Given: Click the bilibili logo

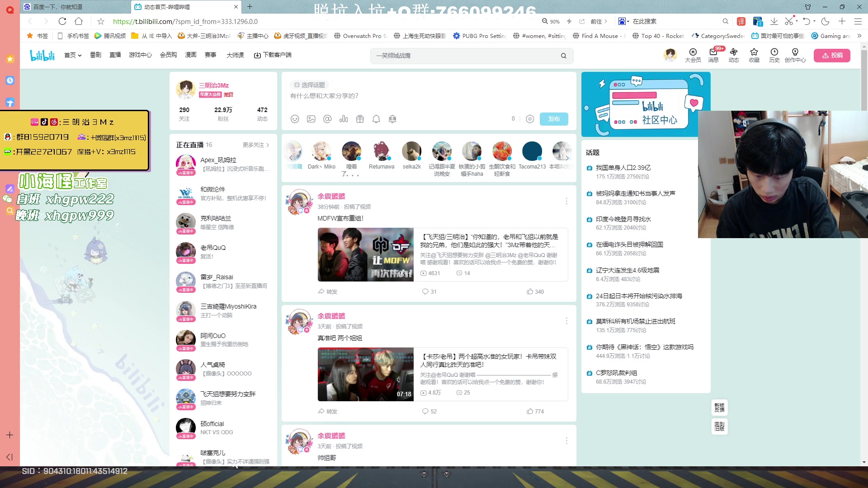Looking at the screenshot, I should [42, 55].
